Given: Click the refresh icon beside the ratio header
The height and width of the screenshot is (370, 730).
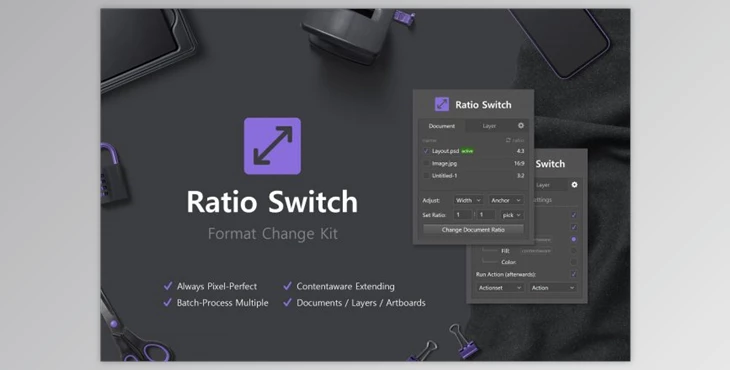Looking at the screenshot, I should click(508, 140).
